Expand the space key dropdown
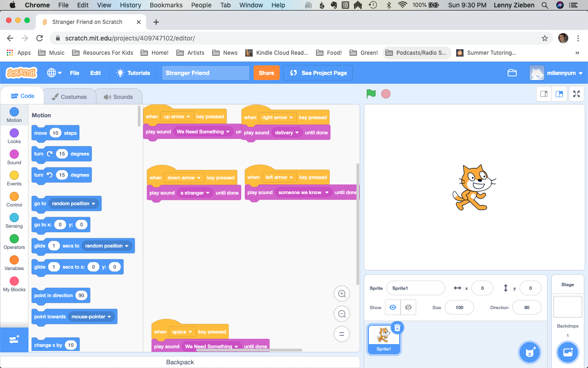The width and height of the screenshot is (588, 368). [182, 332]
